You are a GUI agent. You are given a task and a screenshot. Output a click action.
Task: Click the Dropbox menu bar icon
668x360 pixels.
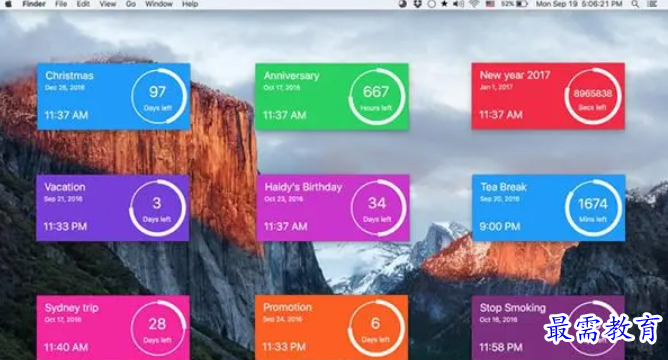[418, 4]
